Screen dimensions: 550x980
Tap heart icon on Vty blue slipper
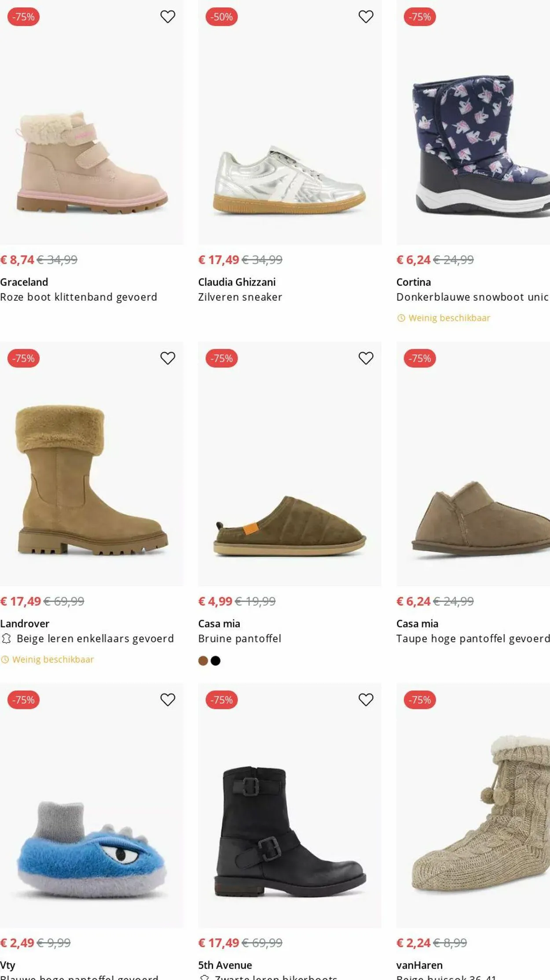coord(168,700)
